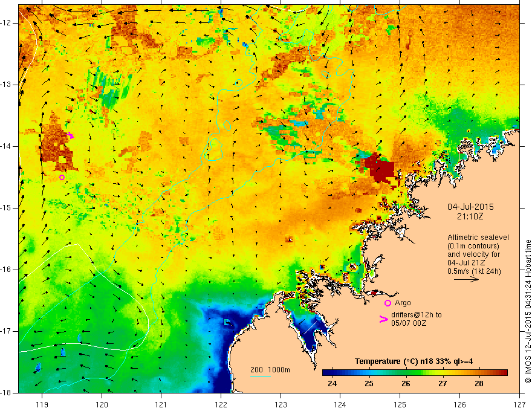Click the '04-Jul 21Z' text
This screenshot has width=532, height=411.
coord(466,263)
